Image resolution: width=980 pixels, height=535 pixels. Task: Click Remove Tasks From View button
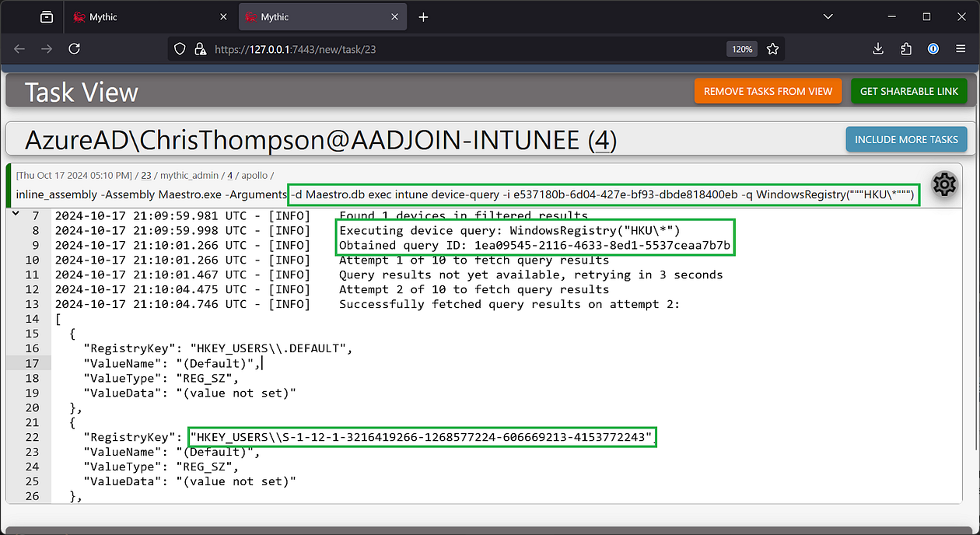[x=768, y=91]
